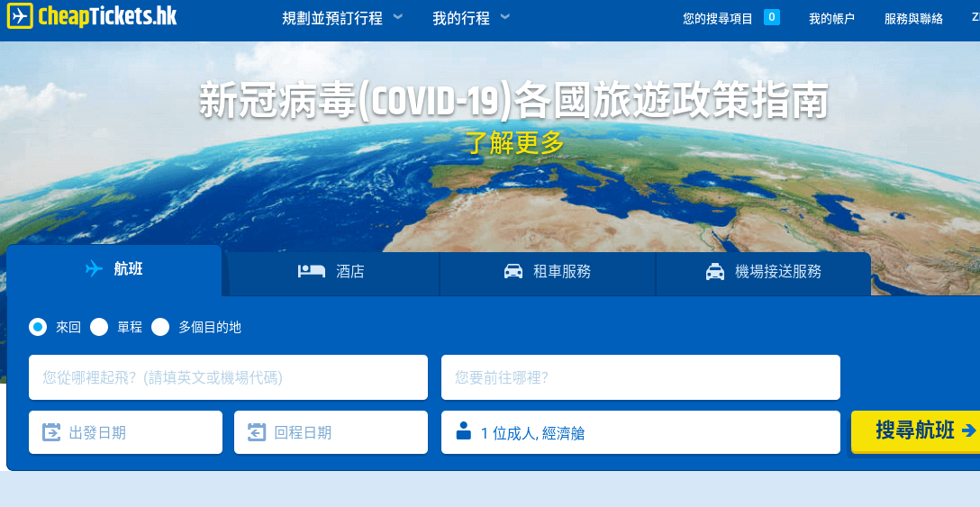Click the 搜尋航班 search button
Screen dimensions: 980x507
916,430
